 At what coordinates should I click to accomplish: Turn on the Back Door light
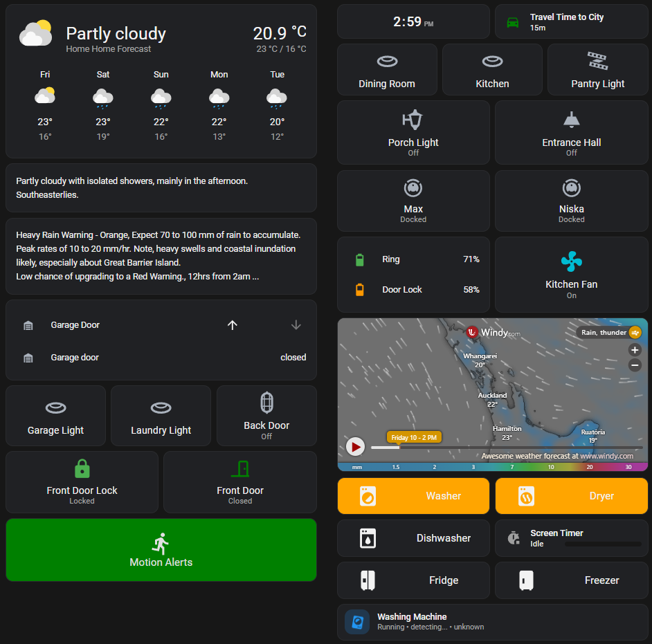[266, 416]
